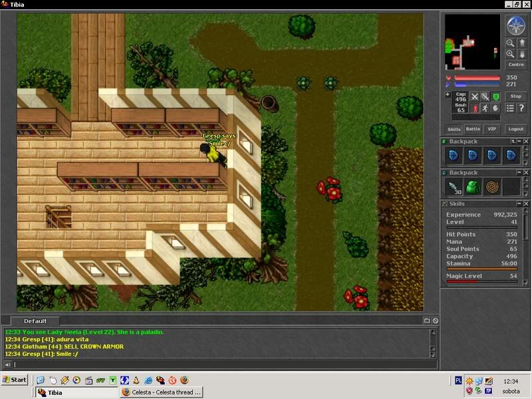Open the Windows Start menu
The height and width of the screenshot is (399, 532).
[14, 380]
